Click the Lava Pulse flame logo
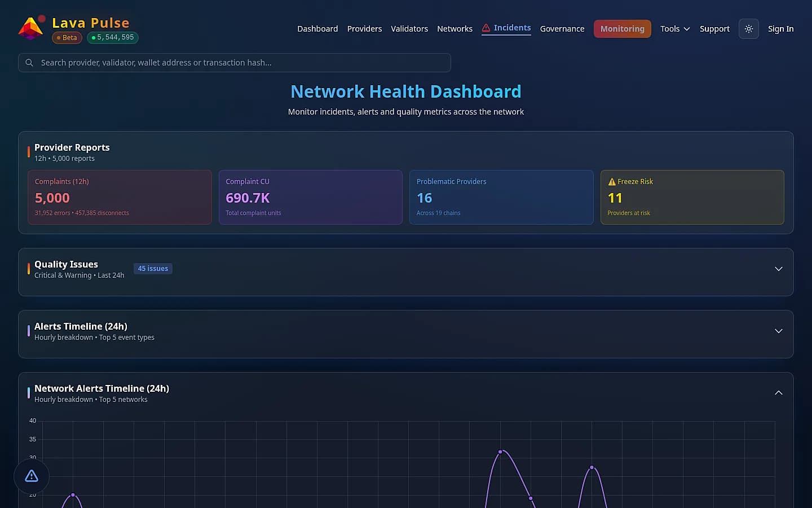The width and height of the screenshot is (812, 508). click(x=30, y=28)
